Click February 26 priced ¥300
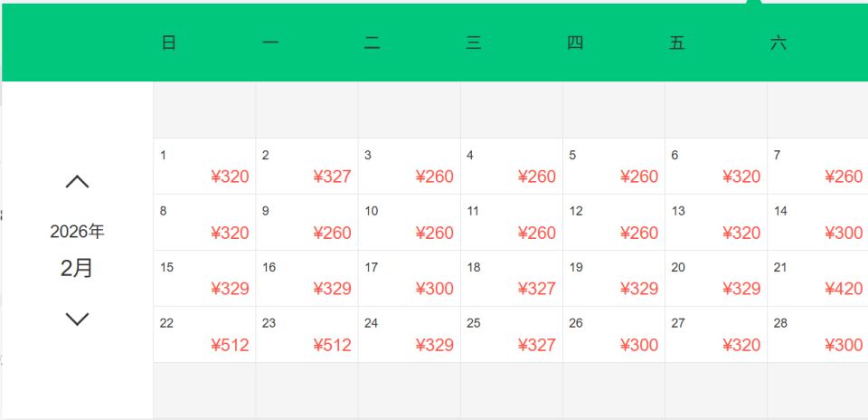868x420 pixels. click(x=613, y=335)
